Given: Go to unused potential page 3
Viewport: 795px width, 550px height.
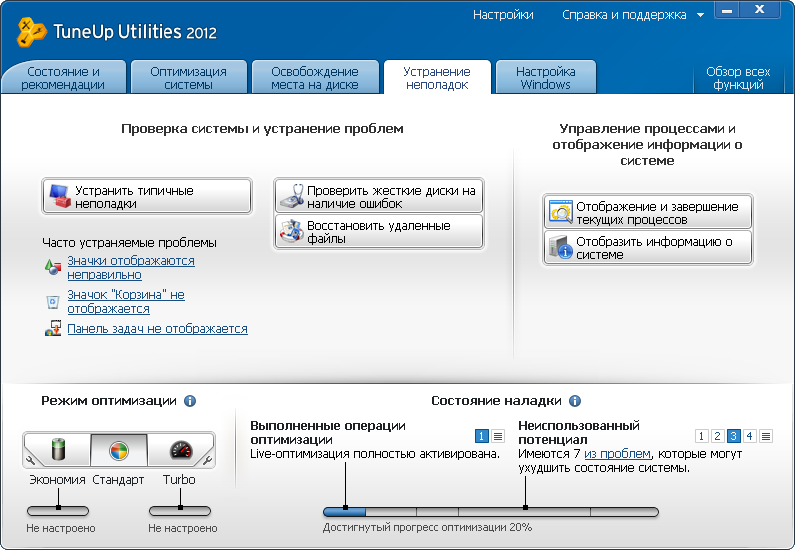Looking at the screenshot, I should point(734,435).
